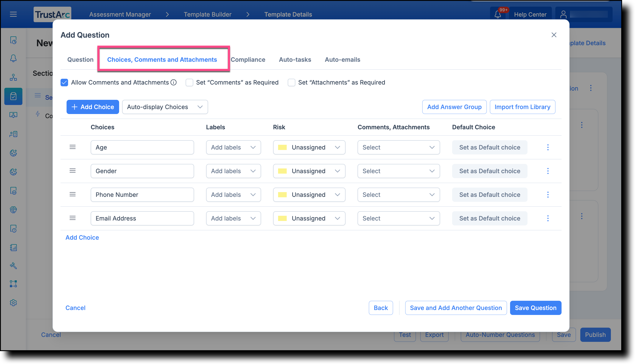
Task: Open the three-dot menu for the Gender row
Action: pos(548,171)
